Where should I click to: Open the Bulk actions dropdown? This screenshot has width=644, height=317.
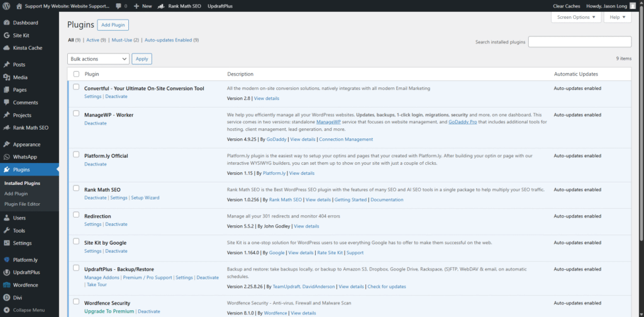(98, 59)
